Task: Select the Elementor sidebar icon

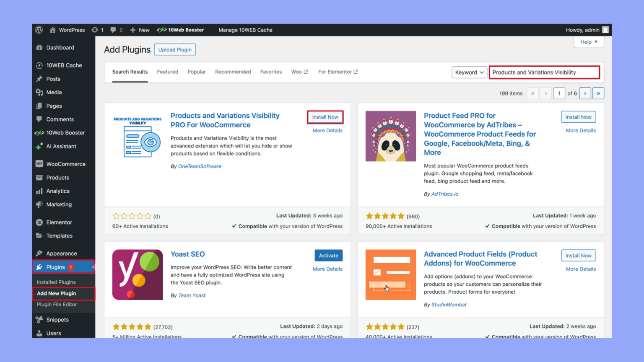Action: tap(39, 222)
